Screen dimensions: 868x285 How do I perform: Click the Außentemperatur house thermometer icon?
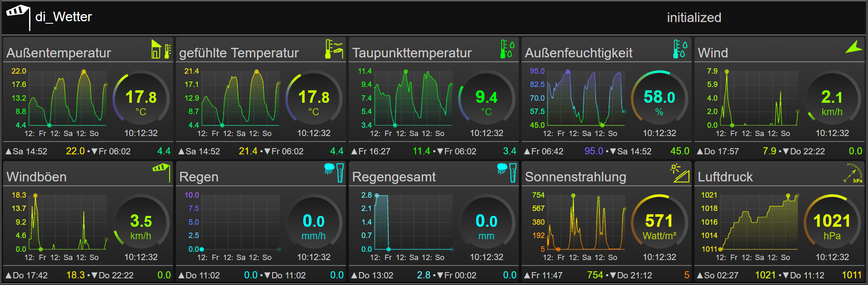click(x=161, y=49)
